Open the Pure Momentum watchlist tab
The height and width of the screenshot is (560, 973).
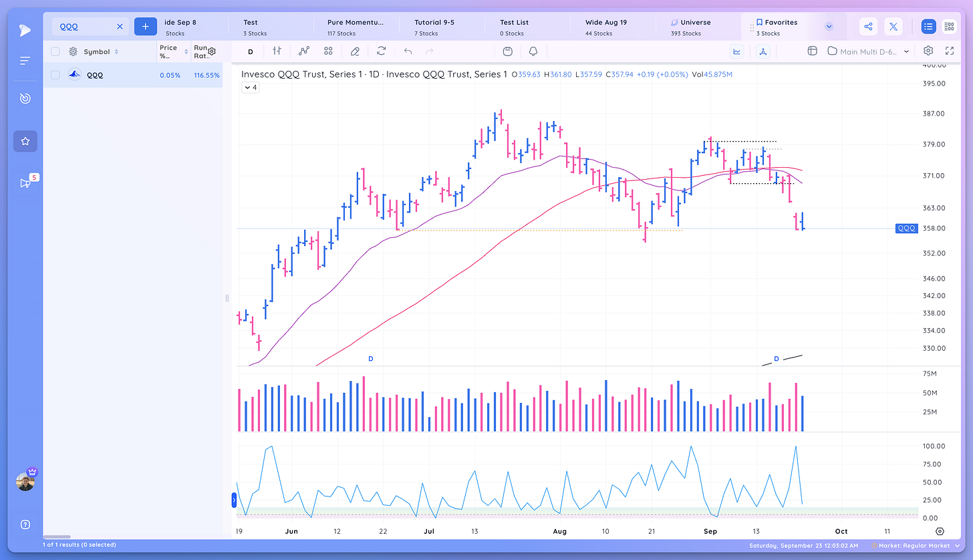click(355, 27)
